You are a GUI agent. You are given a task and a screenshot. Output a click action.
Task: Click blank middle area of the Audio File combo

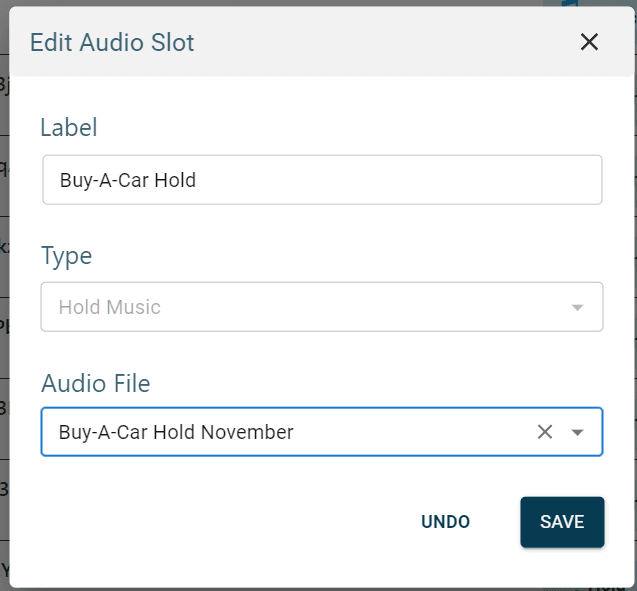pyautogui.click(x=410, y=432)
